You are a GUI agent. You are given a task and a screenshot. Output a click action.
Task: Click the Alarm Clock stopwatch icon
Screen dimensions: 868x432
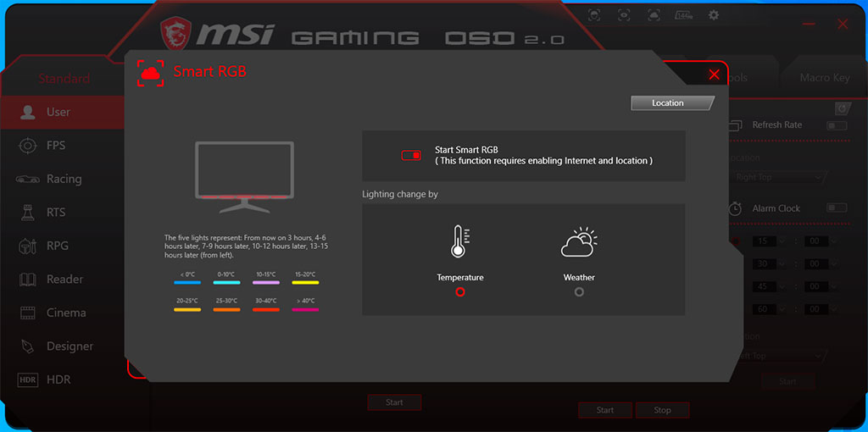click(x=735, y=208)
